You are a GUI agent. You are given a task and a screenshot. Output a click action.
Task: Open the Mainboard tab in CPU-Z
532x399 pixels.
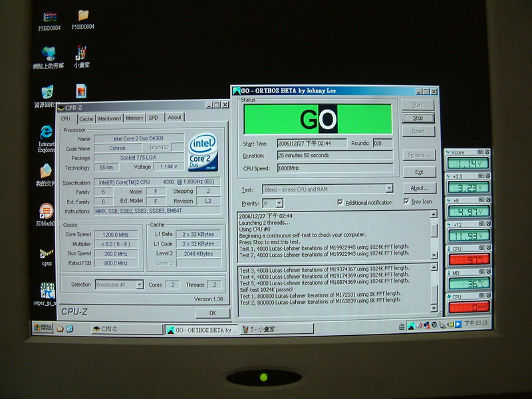[109, 118]
